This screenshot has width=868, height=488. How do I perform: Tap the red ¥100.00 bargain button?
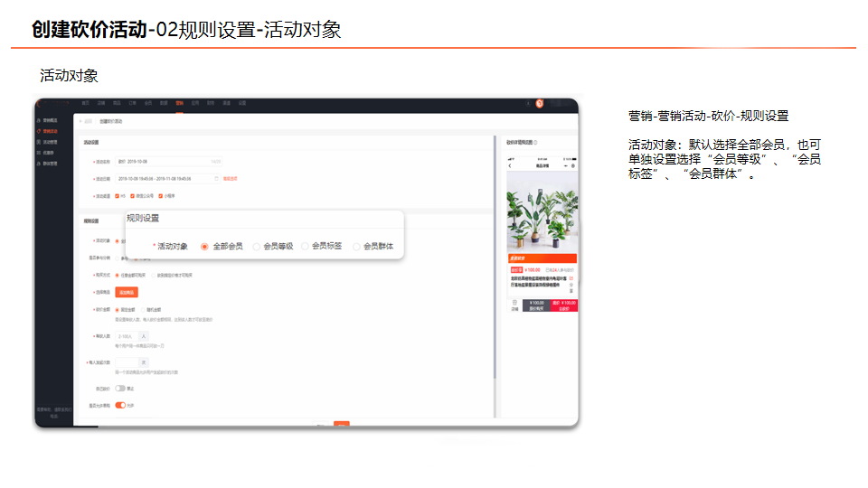click(564, 305)
